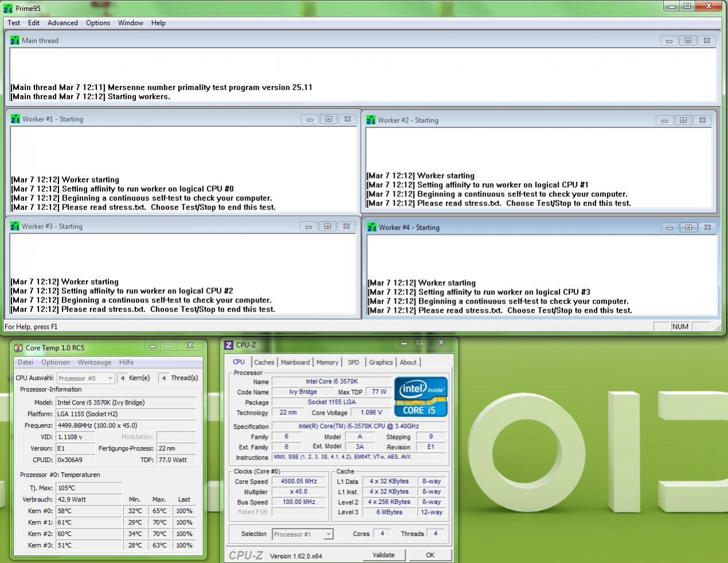The height and width of the screenshot is (563, 728).
Task: Open the Advanced menu in Prime95
Action: [x=63, y=23]
